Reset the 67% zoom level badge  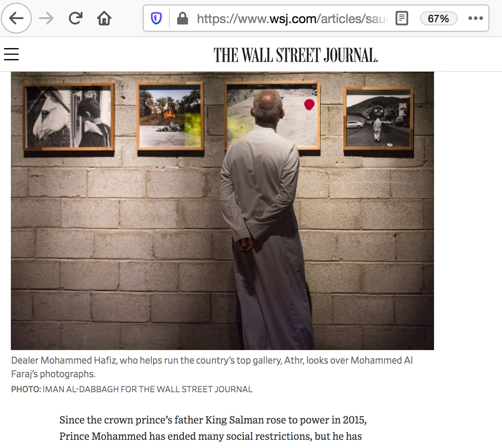[438, 19]
